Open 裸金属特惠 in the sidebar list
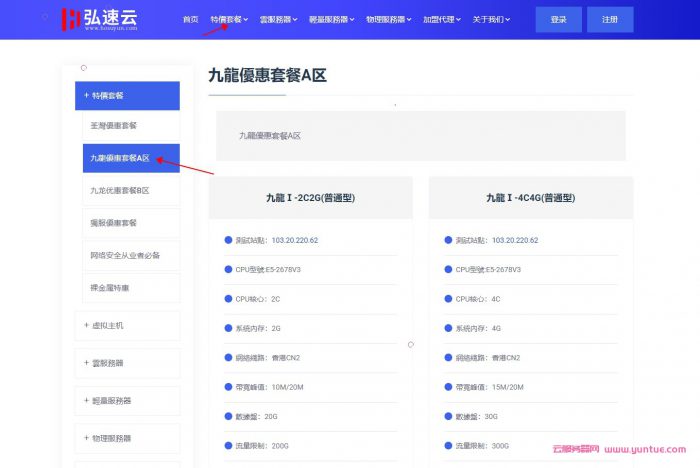This screenshot has height=468, width=700. pyautogui.click(x=109, y=287)
